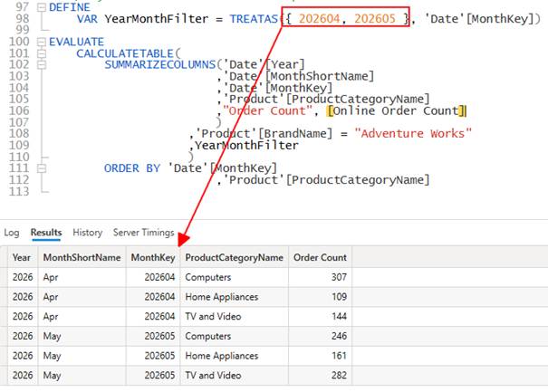Screen dimensions: 548x392
Task: Click the value 202604 in the code editor
Action: click(x=319, y=19)
